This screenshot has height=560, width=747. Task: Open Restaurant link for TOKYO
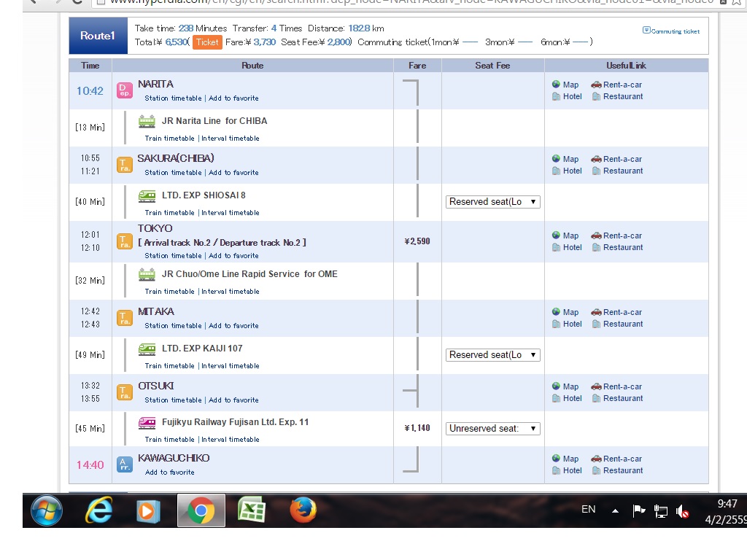[x=617, y=248]
